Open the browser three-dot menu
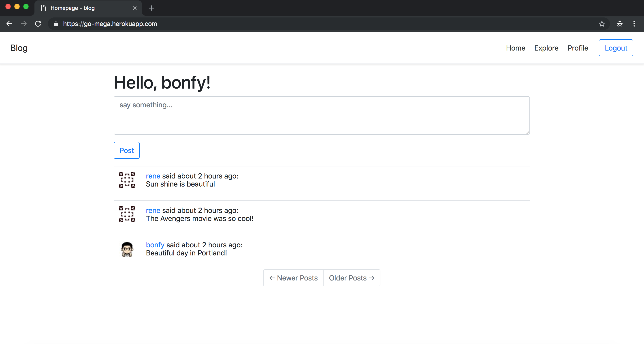The height and width of the screenshot is (344, 644). point(634,24)
